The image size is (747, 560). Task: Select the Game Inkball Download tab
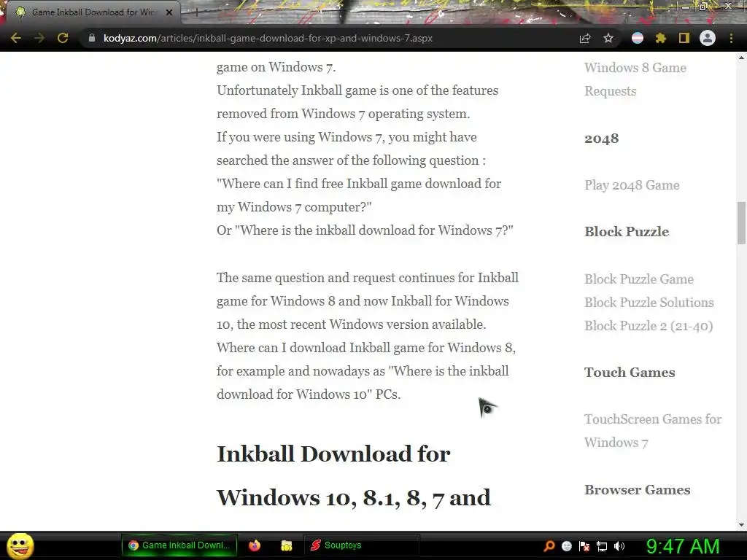point(94,12)
